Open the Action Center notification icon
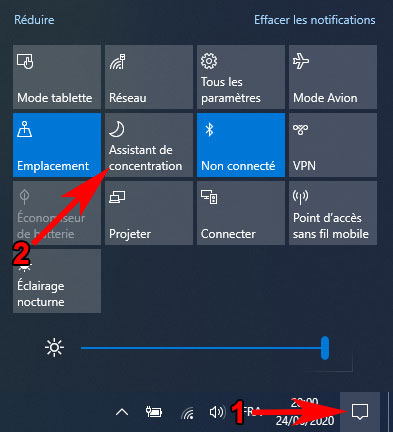Screen dimensions: 393x432 (x=360, y=412)
